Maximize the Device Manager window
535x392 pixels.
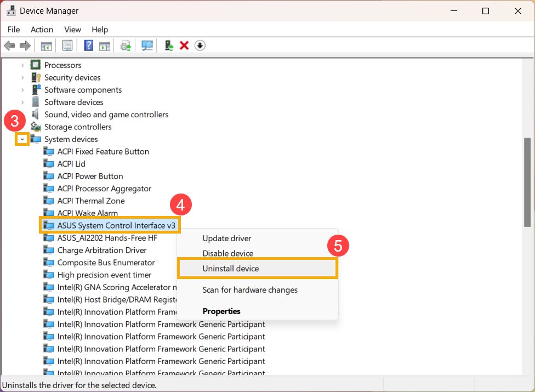click(486, 11)
